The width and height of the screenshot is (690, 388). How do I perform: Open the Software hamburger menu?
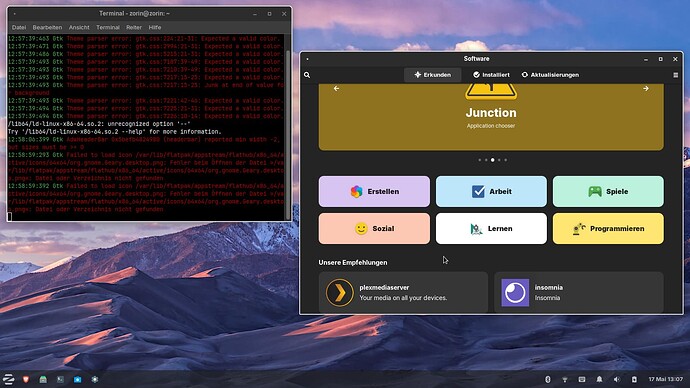(x=675, y=75)
